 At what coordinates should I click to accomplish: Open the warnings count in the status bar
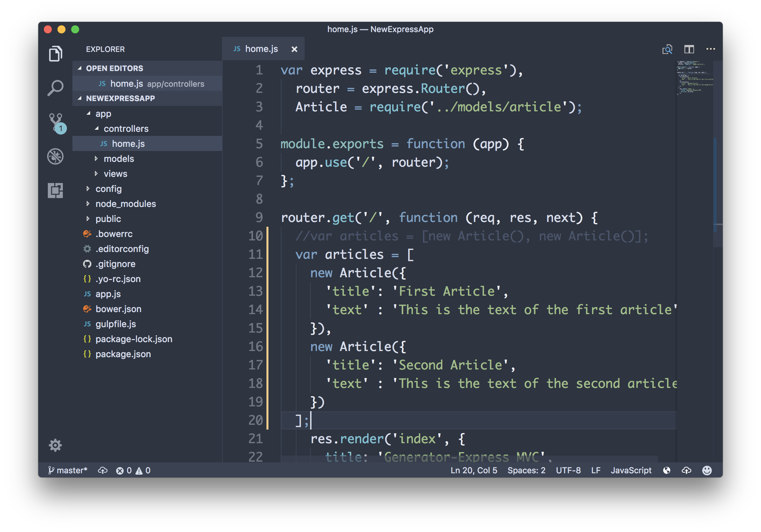pos(143,470)
